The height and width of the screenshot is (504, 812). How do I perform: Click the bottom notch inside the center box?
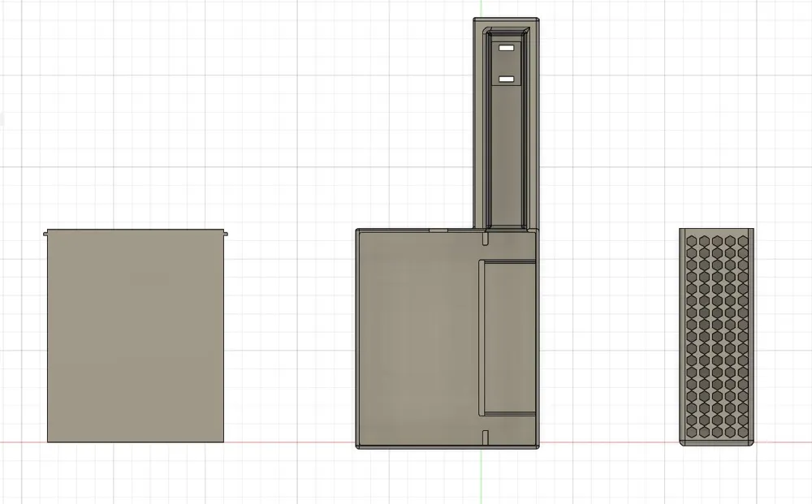(x=486, y=437)
